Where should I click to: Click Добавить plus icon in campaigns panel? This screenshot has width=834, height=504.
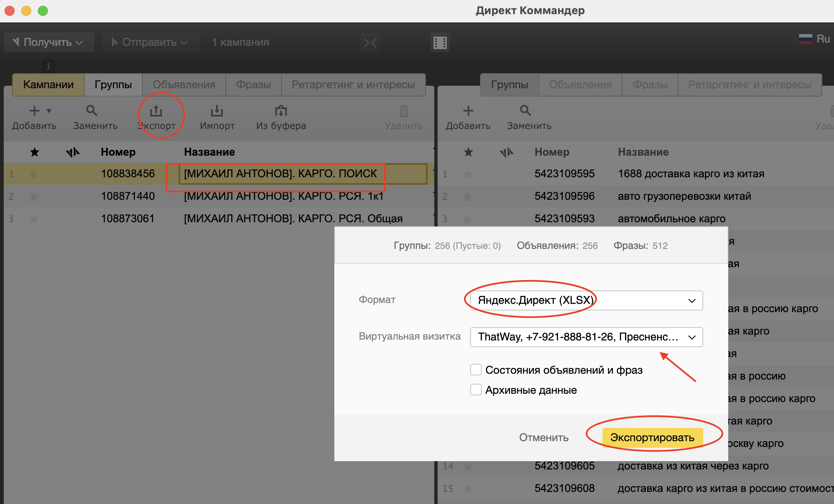pos(35,111)
